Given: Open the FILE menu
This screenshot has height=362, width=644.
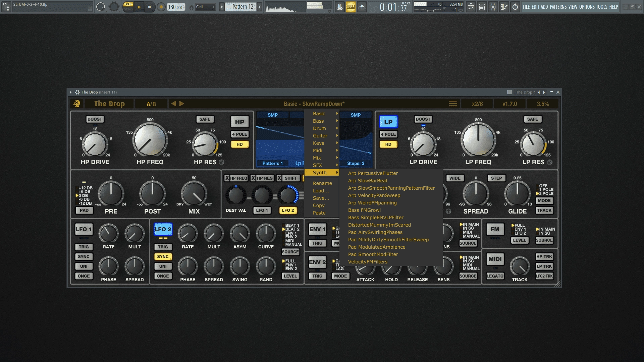Looking at the screenshot, I should [x=526, y=7].
